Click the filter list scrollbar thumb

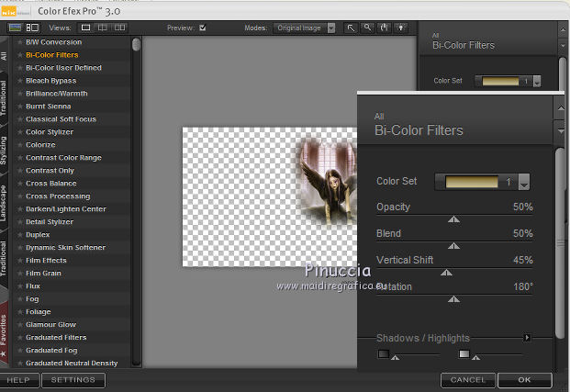137,44
